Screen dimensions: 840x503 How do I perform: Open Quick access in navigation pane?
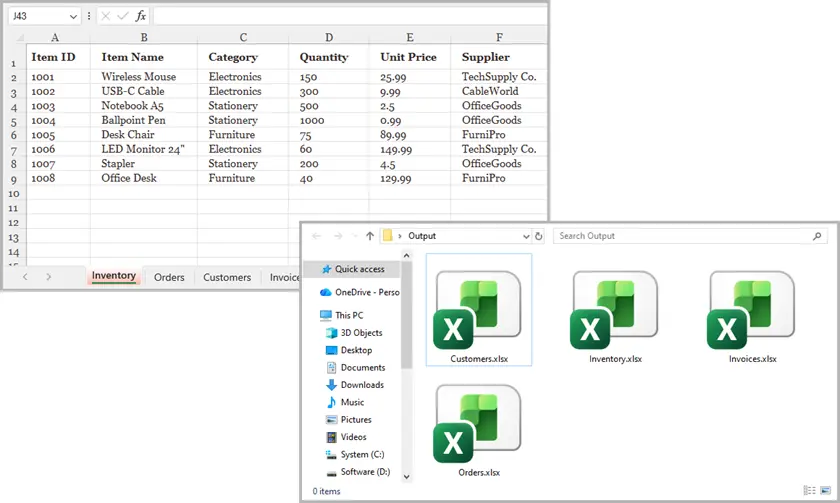point(359,269)
